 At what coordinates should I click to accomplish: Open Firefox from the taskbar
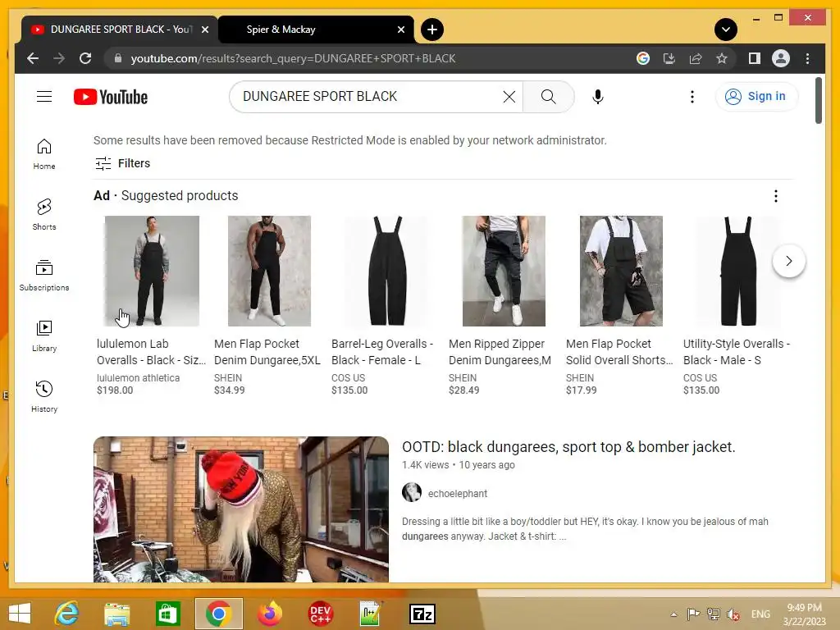pyautogui.click(x=269, y=614)
